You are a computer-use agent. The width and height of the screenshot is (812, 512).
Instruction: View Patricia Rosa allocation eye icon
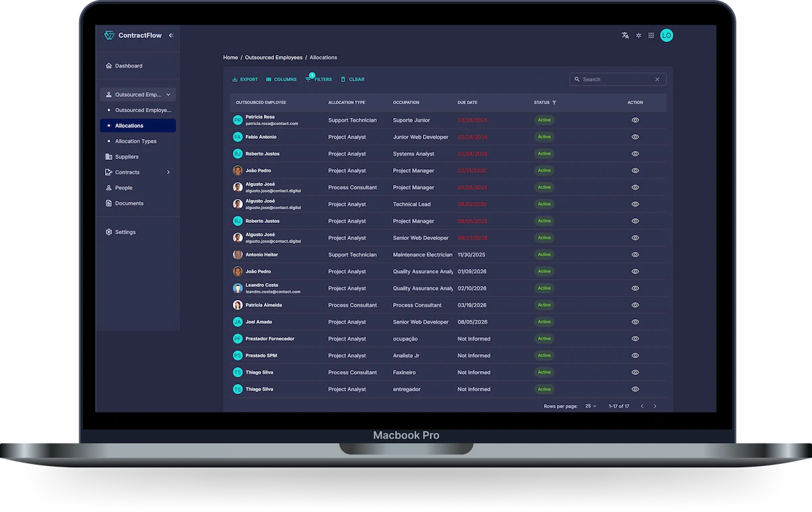(635, 120)
